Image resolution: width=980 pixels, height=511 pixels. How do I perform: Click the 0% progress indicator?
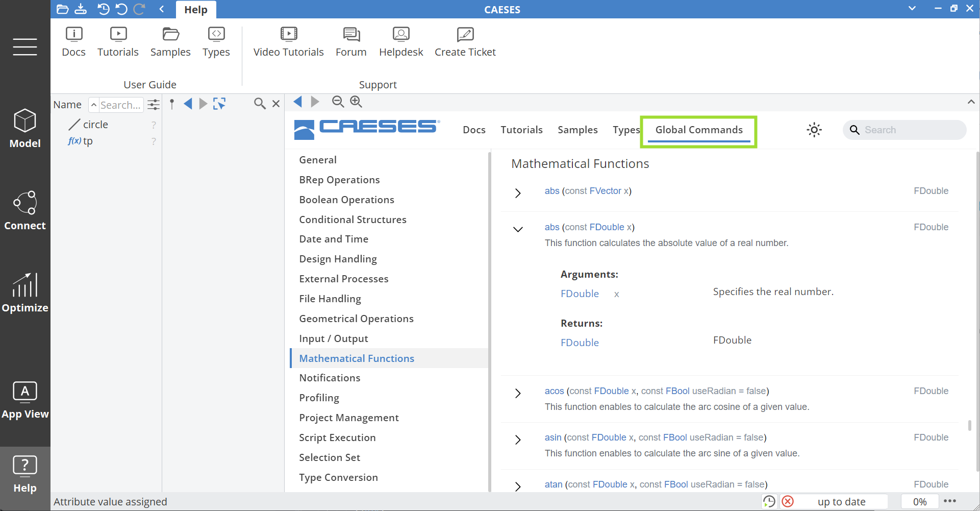tap(920, 502)
